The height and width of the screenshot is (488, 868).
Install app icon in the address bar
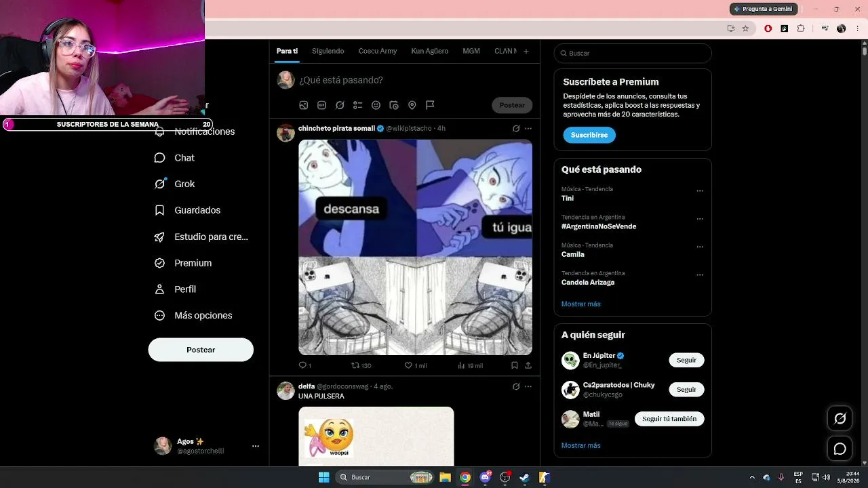(x=730, y=28)
